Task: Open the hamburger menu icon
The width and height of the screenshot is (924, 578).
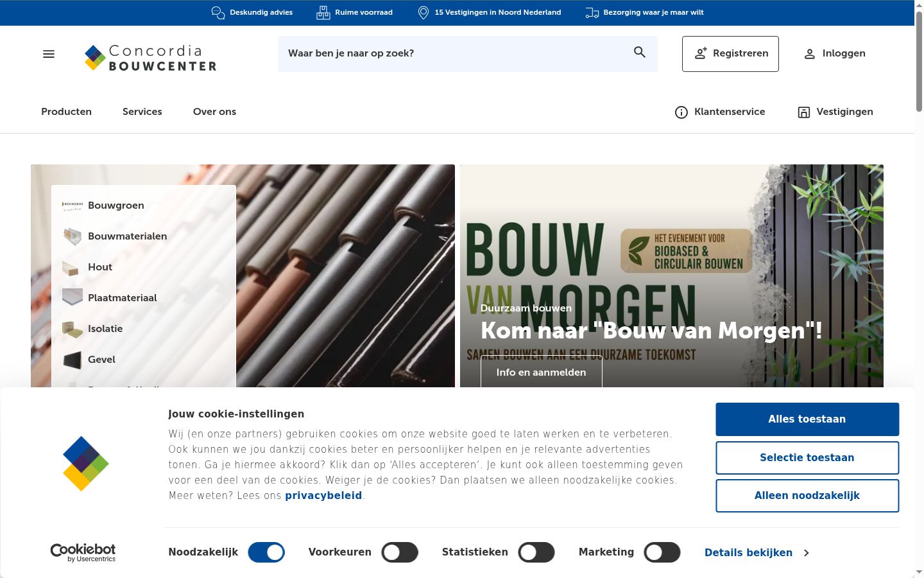Action: pos(49,54)
